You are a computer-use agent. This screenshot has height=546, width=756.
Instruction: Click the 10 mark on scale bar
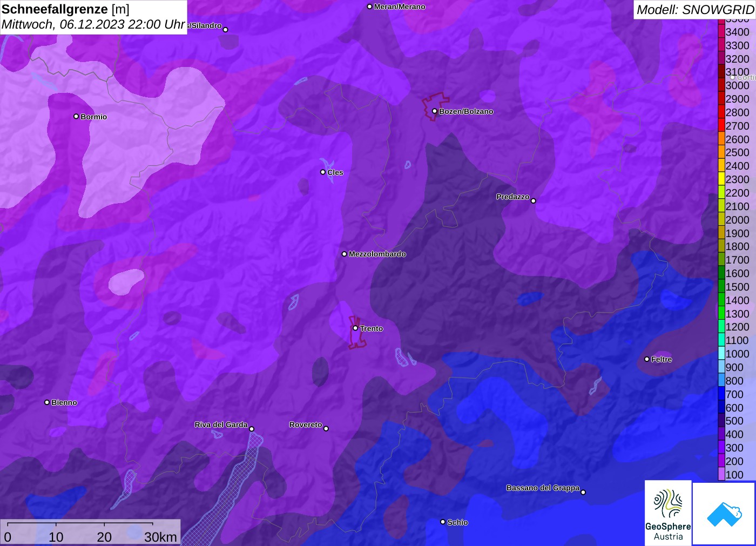56,537
